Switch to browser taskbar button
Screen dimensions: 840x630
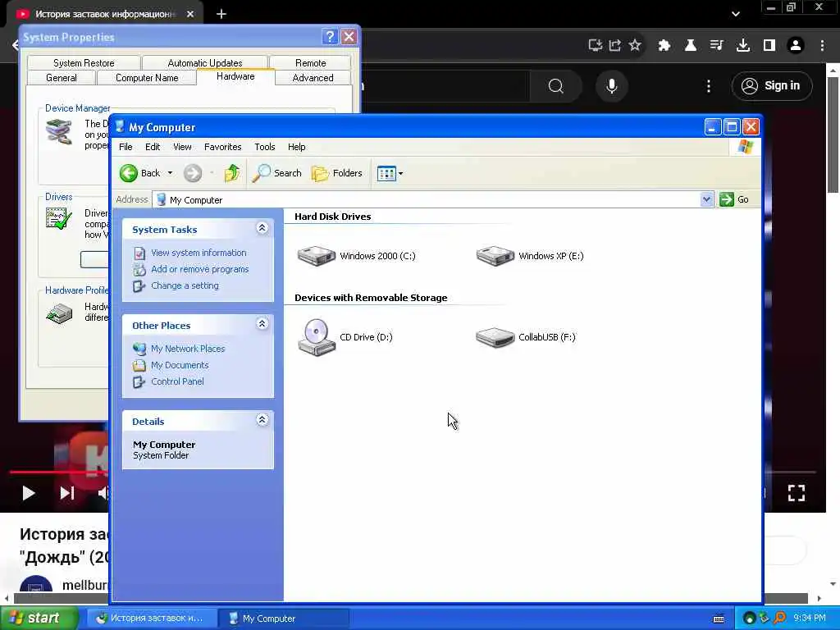tap(151, 619)
